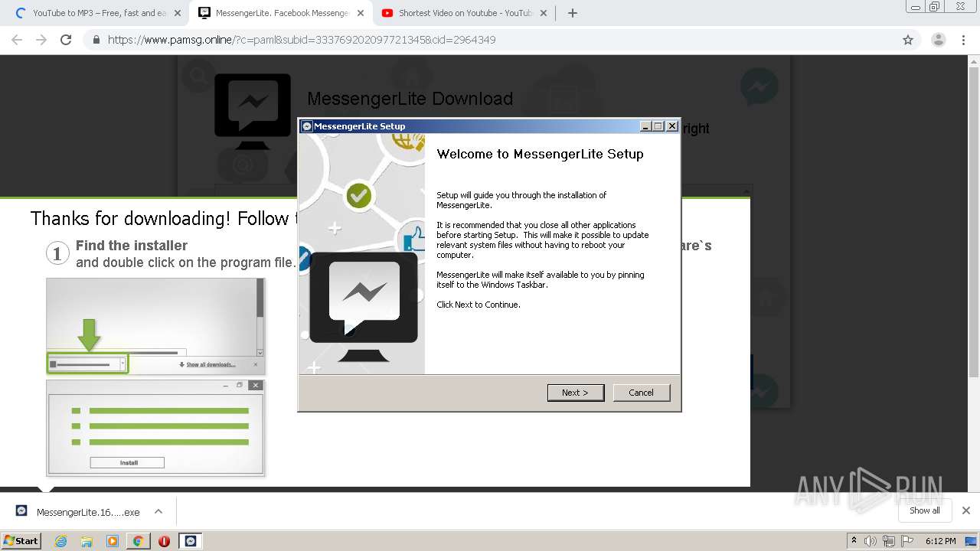Open downloaded MessengerLite exe file
This screenshot has height=551, width=980.
pyautogui.click(x=79, y=512)
